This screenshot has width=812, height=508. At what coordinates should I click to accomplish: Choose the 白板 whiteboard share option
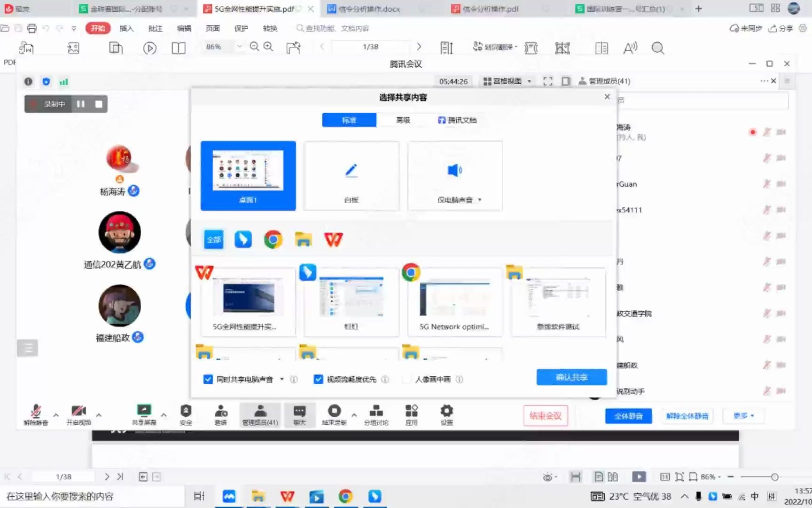pyautogui.click(x=351, y=175)
